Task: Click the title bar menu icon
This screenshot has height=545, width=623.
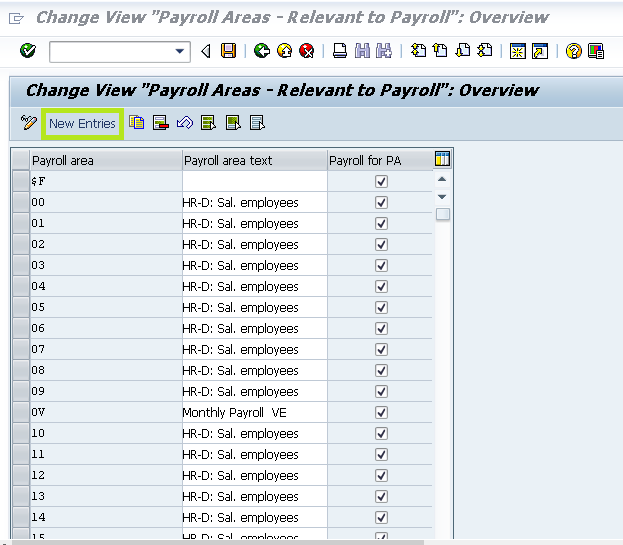Action: click(17, 18)
